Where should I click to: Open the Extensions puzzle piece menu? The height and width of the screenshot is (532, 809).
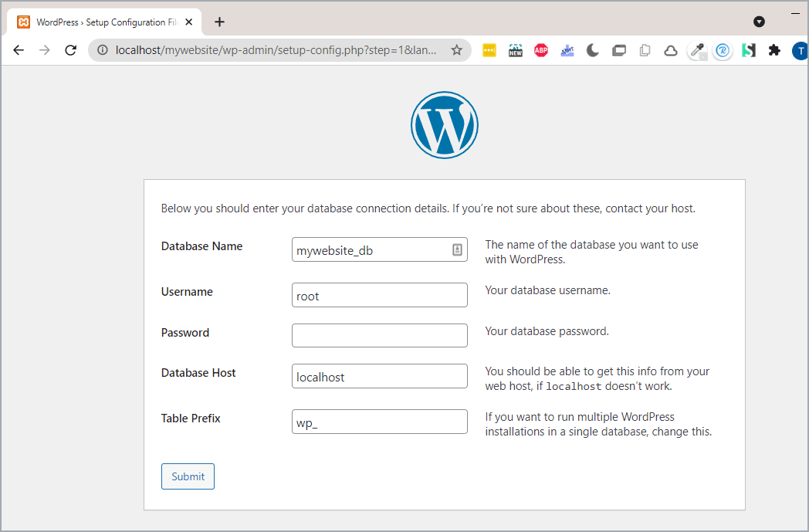[774, 50]
